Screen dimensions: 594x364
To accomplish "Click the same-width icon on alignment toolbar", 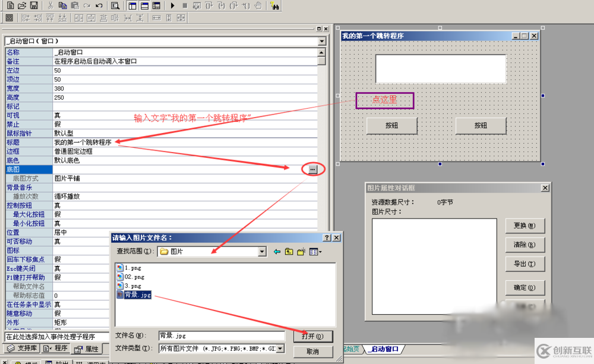I will (156, 18).
